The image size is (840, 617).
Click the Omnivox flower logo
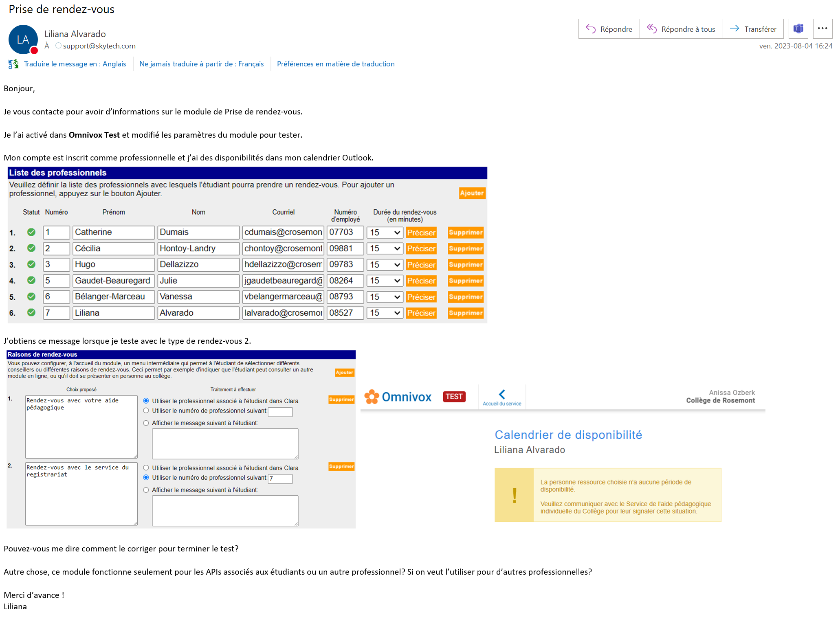pos(372,396)
